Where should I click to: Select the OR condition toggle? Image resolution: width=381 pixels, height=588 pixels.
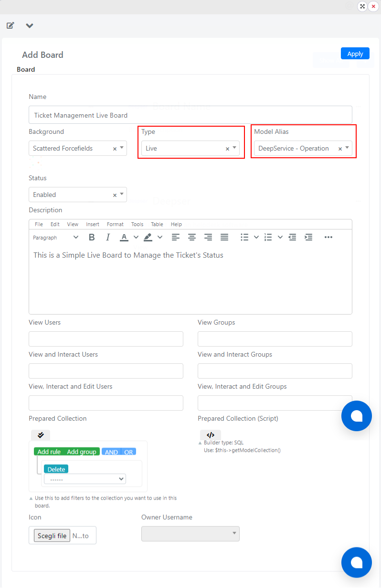129,452
